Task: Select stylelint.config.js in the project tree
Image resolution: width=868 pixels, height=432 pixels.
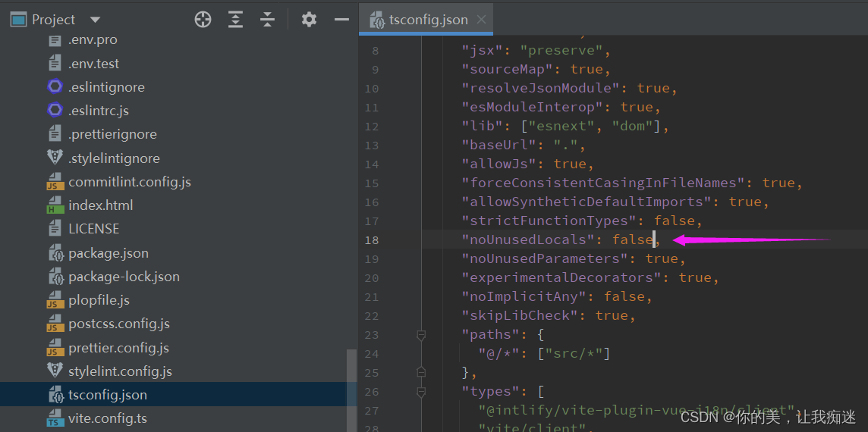Action: [120, 371]
